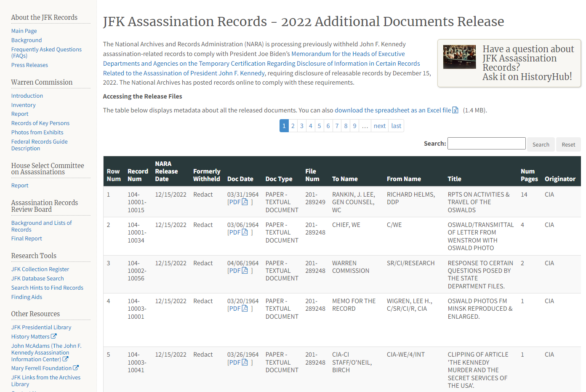The image size is (586, 392).
Task: Click the Record Num column header
Action: click(138, 175)
